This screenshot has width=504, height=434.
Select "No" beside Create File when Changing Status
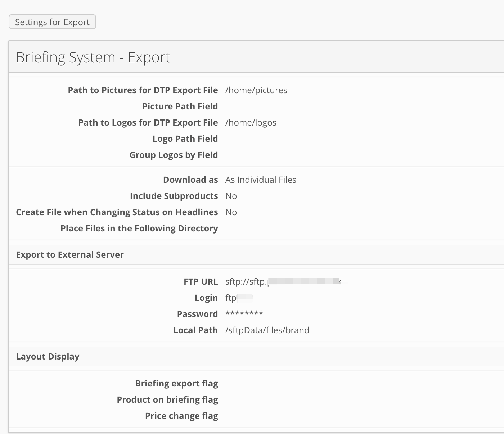[x=231, y=212]
